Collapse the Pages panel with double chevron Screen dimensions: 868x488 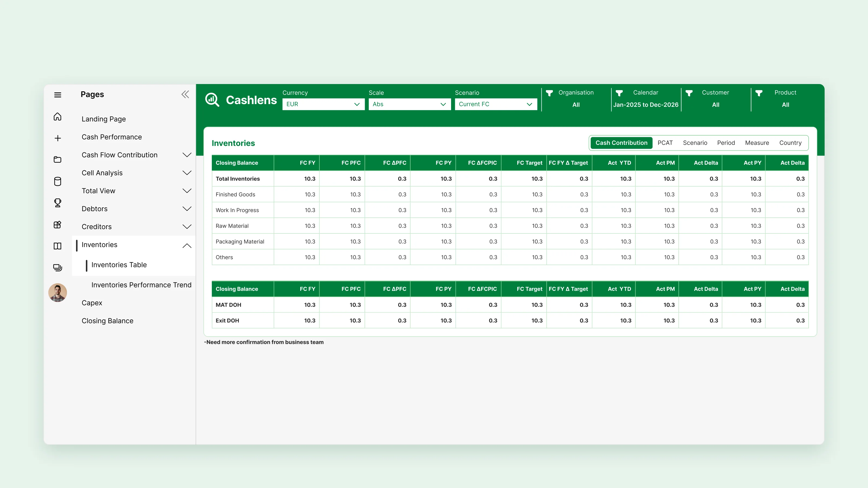tap(185, 94)
